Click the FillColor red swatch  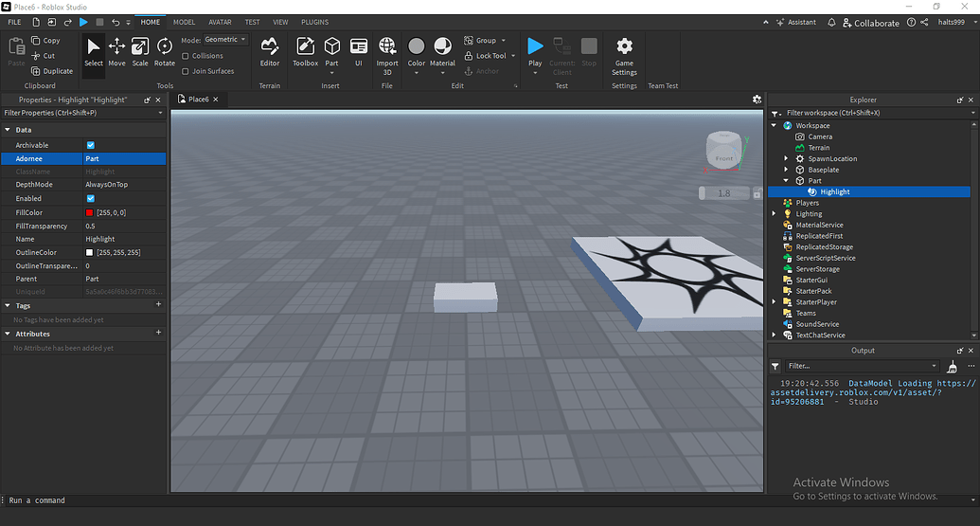tap(89, 212)
